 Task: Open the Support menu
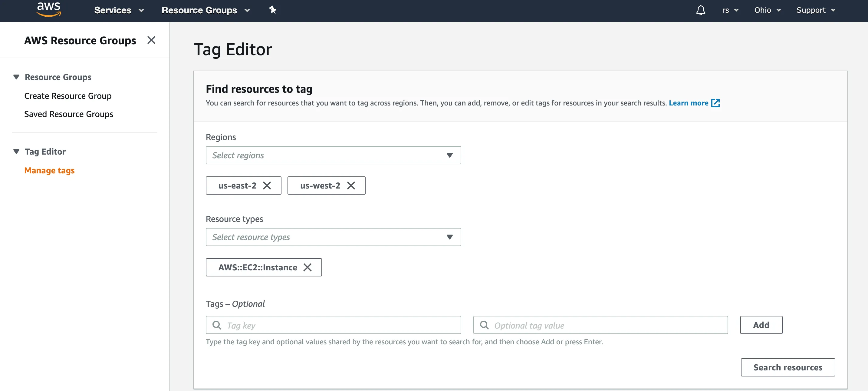tap(815, 10)
